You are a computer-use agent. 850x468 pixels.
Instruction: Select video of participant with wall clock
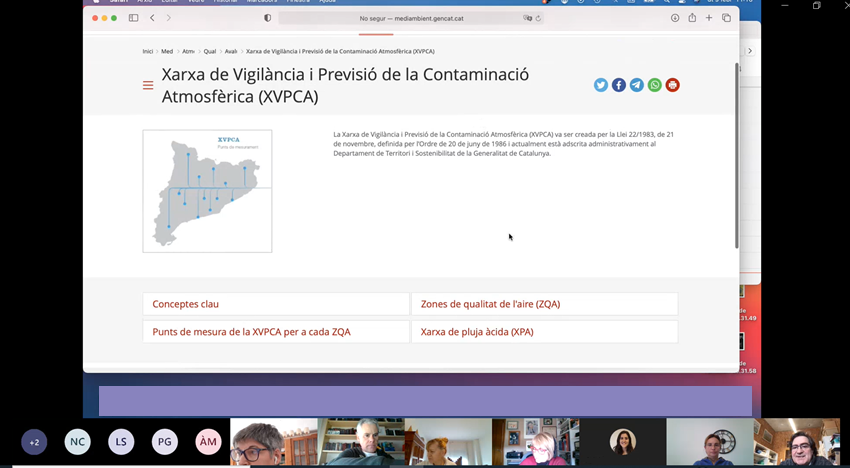coord(710,442)
